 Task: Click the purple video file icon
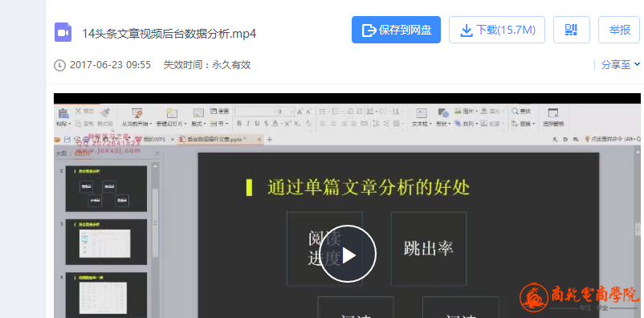pyautogui.click(x=63, y=32)
